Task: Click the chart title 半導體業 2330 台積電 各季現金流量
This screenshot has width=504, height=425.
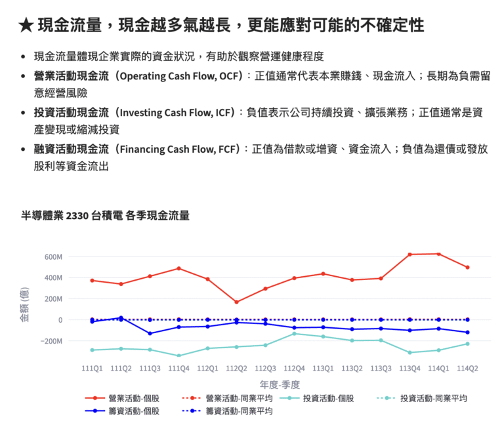Action: (x=105, y=215)
